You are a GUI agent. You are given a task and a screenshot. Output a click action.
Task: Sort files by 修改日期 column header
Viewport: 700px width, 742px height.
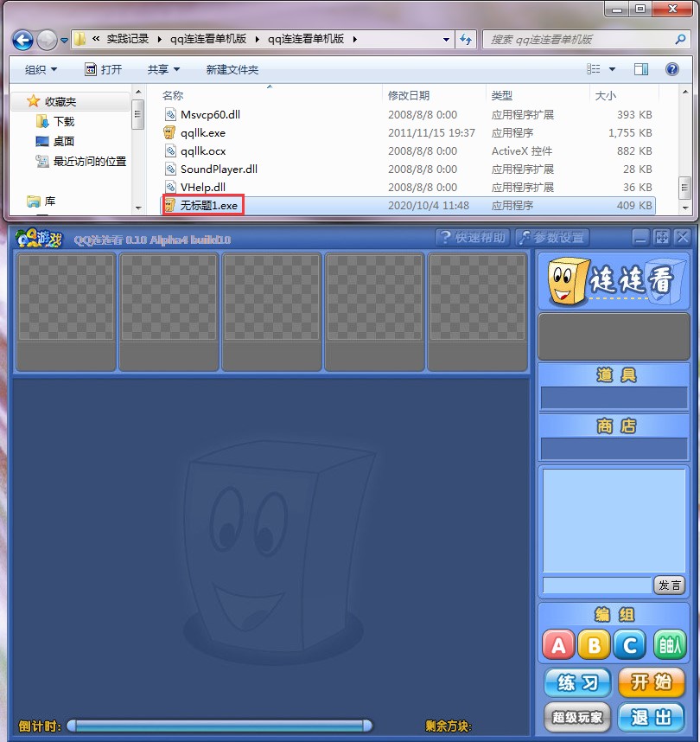[x=409, y=96]
